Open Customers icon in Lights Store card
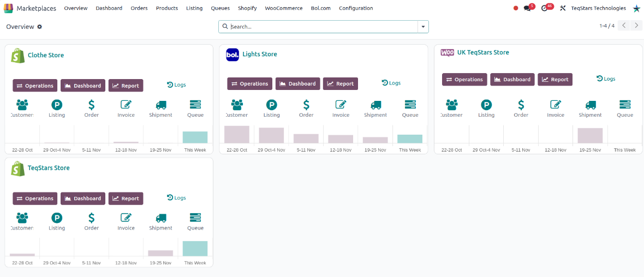Viewport: 644px width, 277px height. coord(237,105)
